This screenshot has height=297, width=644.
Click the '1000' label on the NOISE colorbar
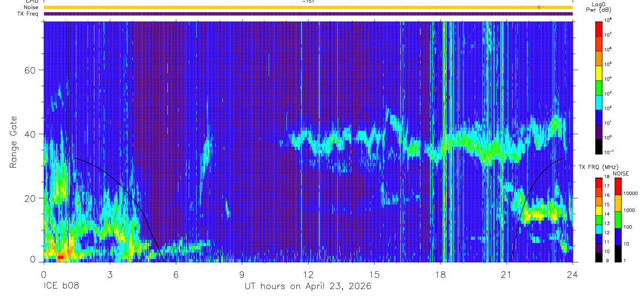point(629,210)
